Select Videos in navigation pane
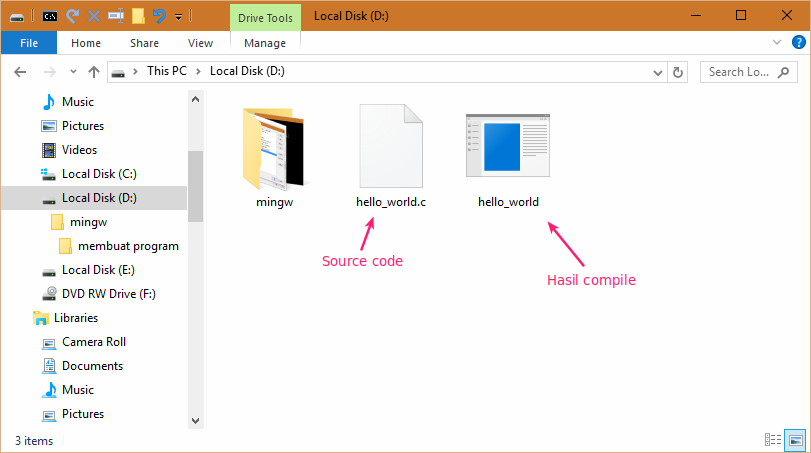Viewport: 811px width, 453px height. [79, 150]
